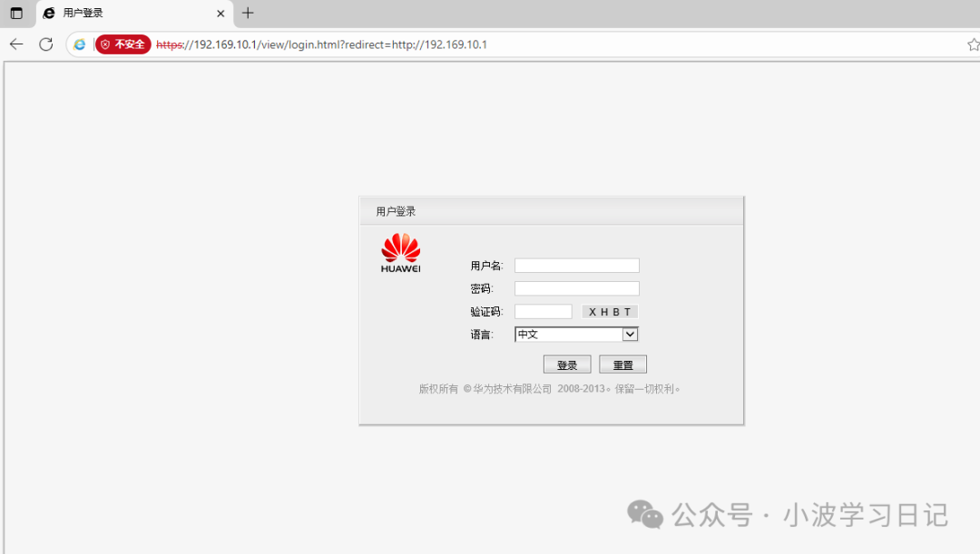Click the 验证码 verification code field
Screen dimensions: 980x554
click(x=543, y=311)
